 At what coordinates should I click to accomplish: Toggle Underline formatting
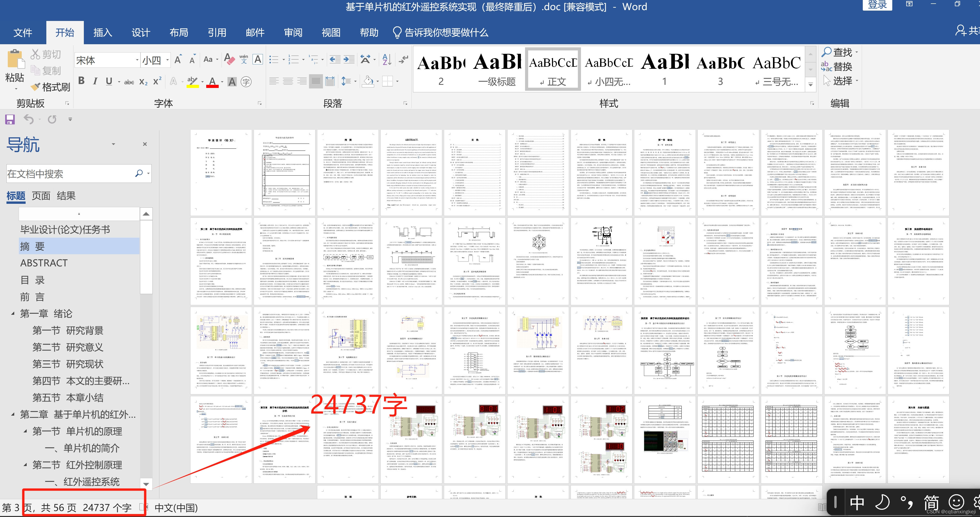pyautogui.click(x=109, y=81)
